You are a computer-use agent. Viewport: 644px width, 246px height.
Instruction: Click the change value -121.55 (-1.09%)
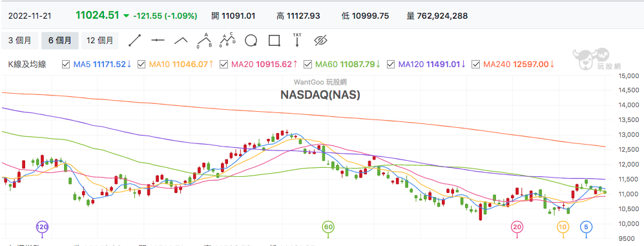tap(165, 16)
